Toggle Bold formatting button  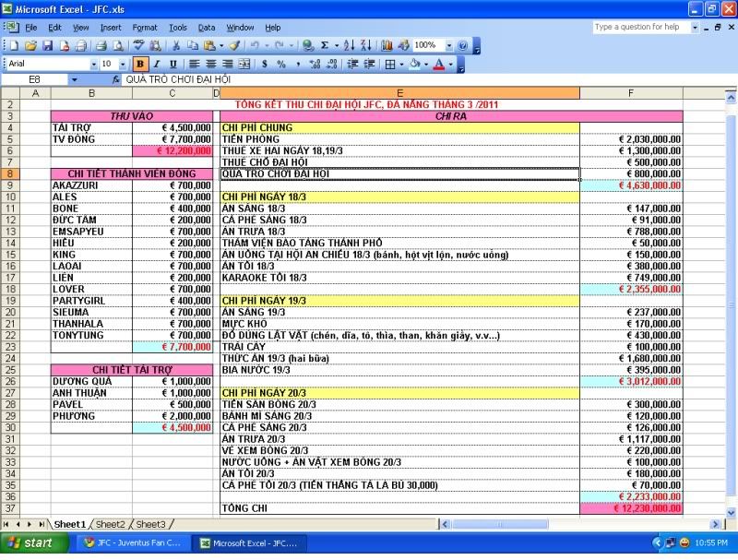[x=140, y=64]
